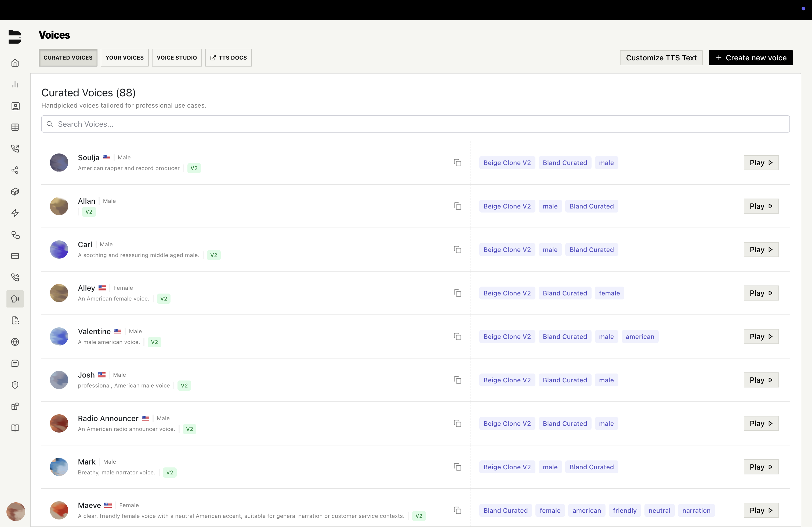
Task: Play the Carl voice sample
Action: (761, 250)
